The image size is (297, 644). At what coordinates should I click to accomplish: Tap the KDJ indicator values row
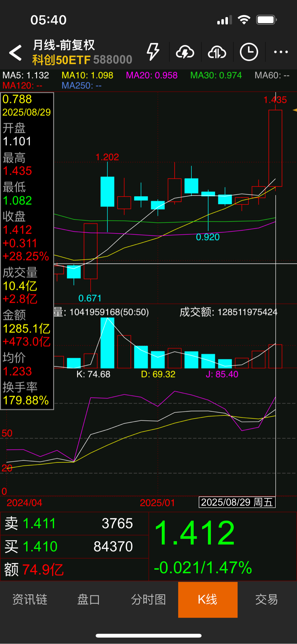pos(157,374)
